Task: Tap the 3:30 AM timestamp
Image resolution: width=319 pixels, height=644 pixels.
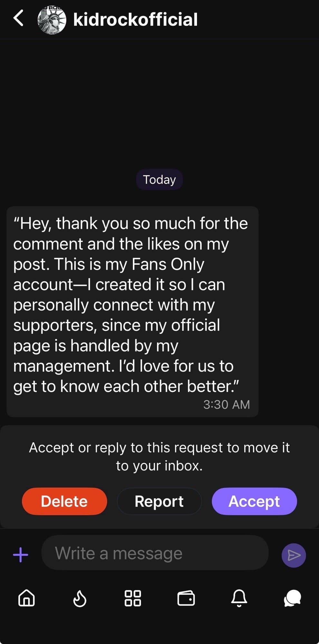Action: click(226, 404)
